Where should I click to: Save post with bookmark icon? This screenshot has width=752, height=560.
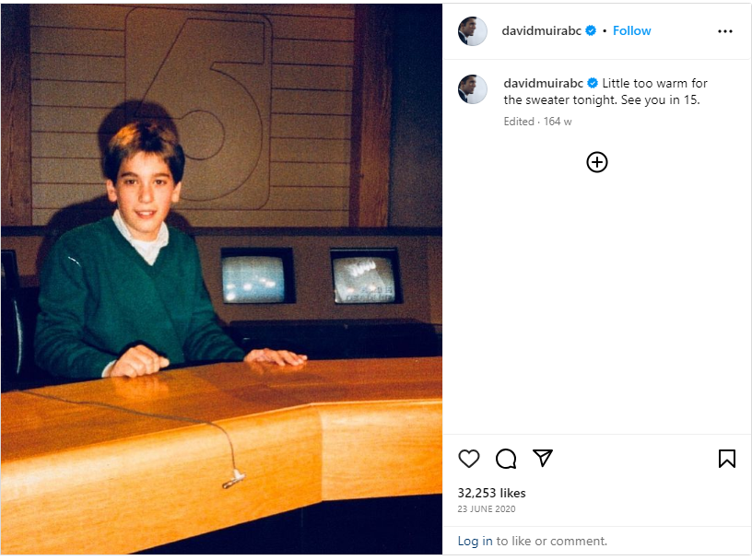click(x=726, y=459)
